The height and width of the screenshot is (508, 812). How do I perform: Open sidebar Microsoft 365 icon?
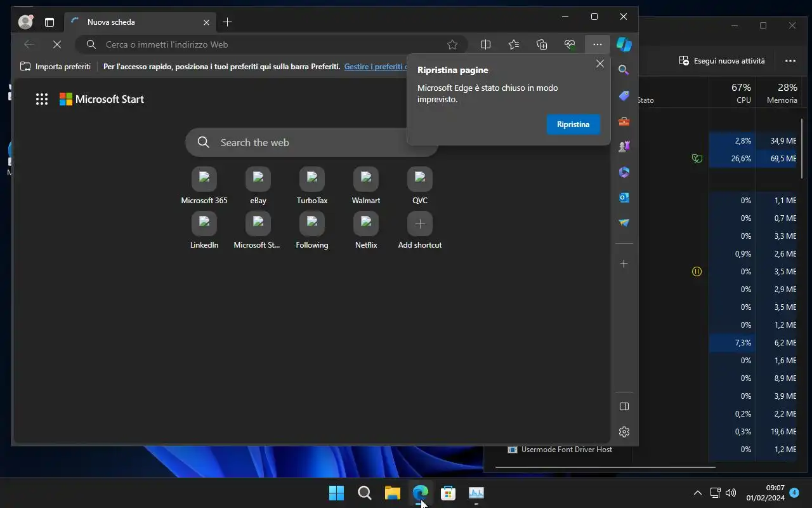pos(624,172)
